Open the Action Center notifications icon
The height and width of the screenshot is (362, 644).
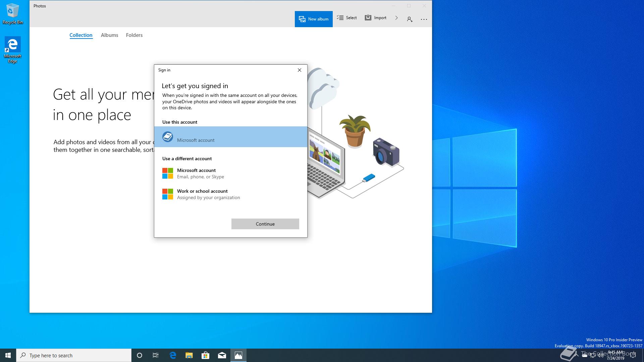(633, 355)
